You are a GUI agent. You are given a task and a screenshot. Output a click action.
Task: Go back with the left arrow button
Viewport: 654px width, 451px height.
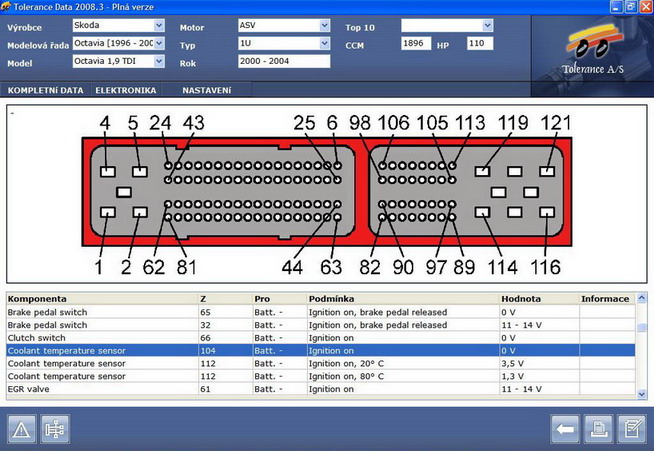(565, 429)
